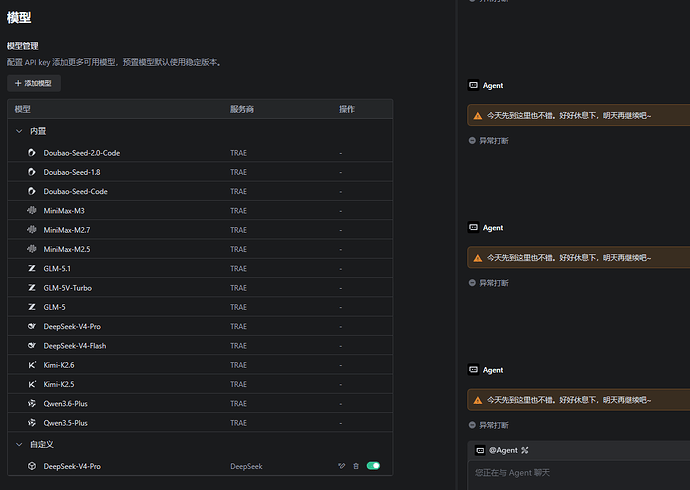The width and height of the screenshot is (690, 490).
Task: Select the MiniMax-M2.5 model name
Action: [66, 249]
